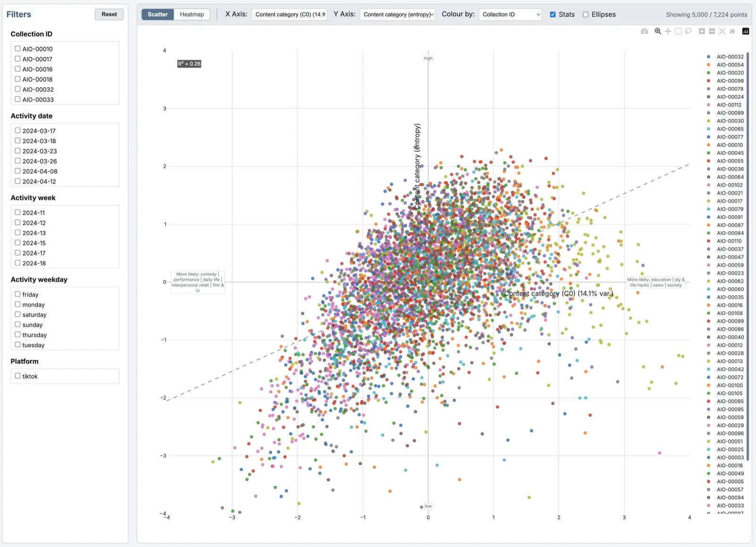Image resolution: width=756 pixels, height=547 pixels.
Task: Check the AIO-00010 collection filter
Action: tap(17, 49)
